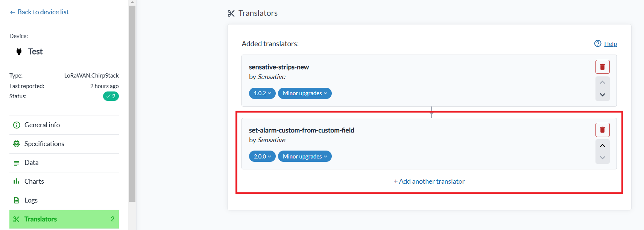Click the back arrow icon
The height and width of the screenshot is (230, 644).
(x=12, y=12)
